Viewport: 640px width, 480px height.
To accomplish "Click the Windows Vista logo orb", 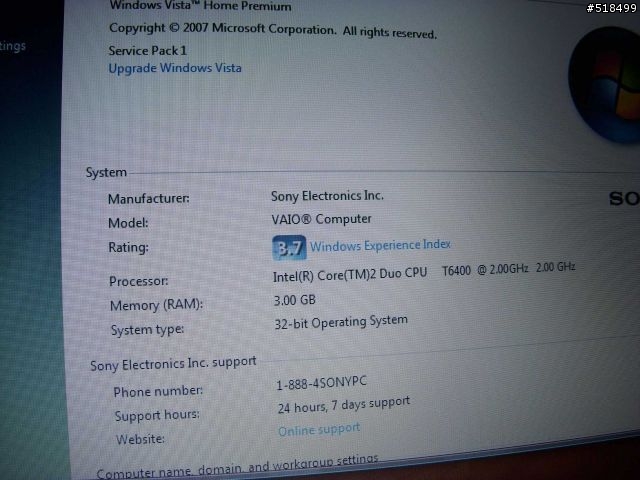I will [605, 85].
